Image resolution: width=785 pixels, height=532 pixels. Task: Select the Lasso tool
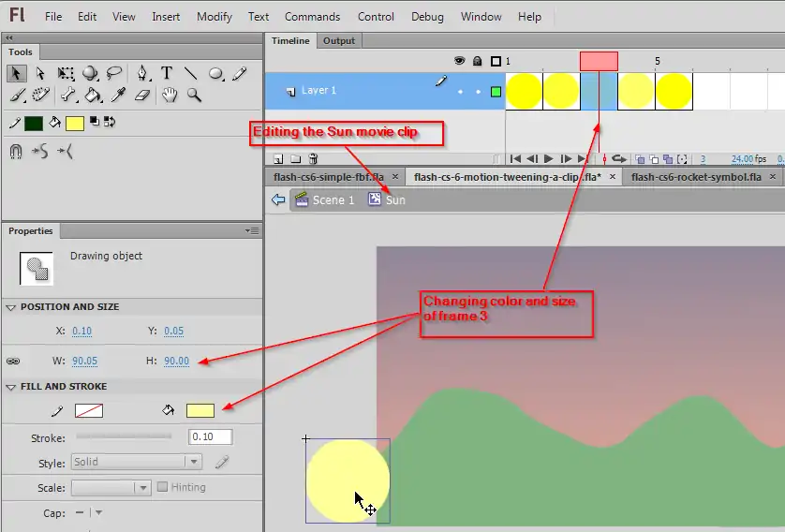[114, 73]
